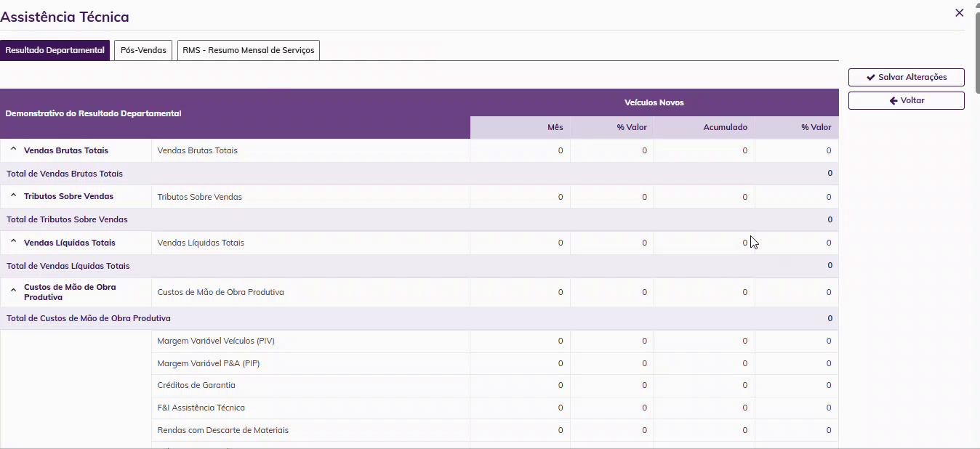Edit Mês value for Margem Variável P&A (PIP)
980x449 pixels.
(x=520, y=363)
